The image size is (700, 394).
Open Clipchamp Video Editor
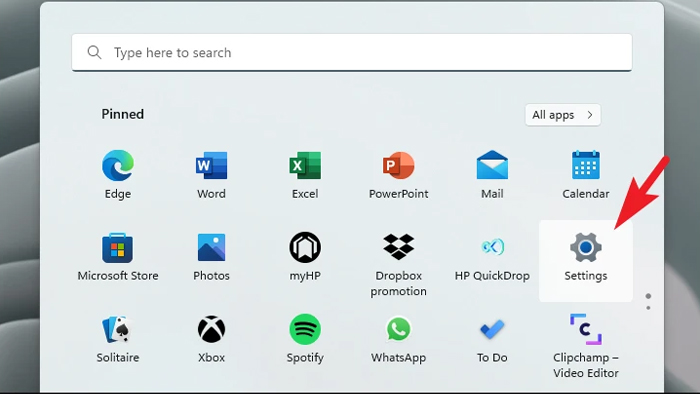[586, 346]
